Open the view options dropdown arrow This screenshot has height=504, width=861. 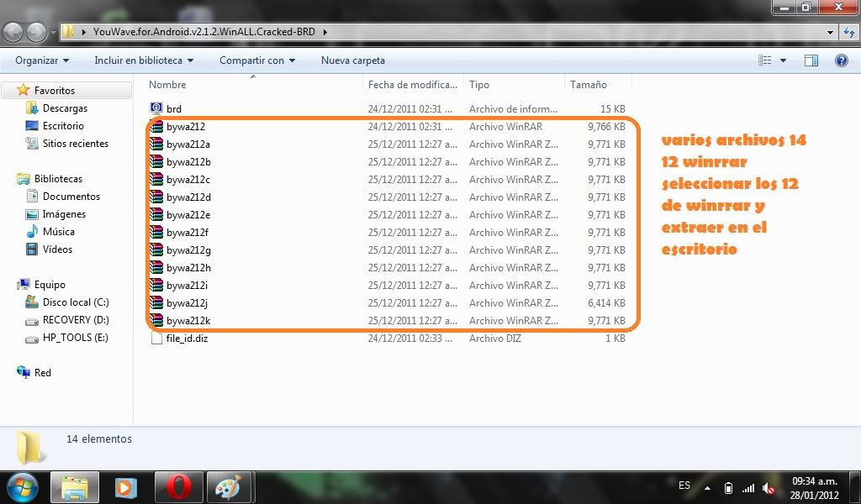[783, 60]
